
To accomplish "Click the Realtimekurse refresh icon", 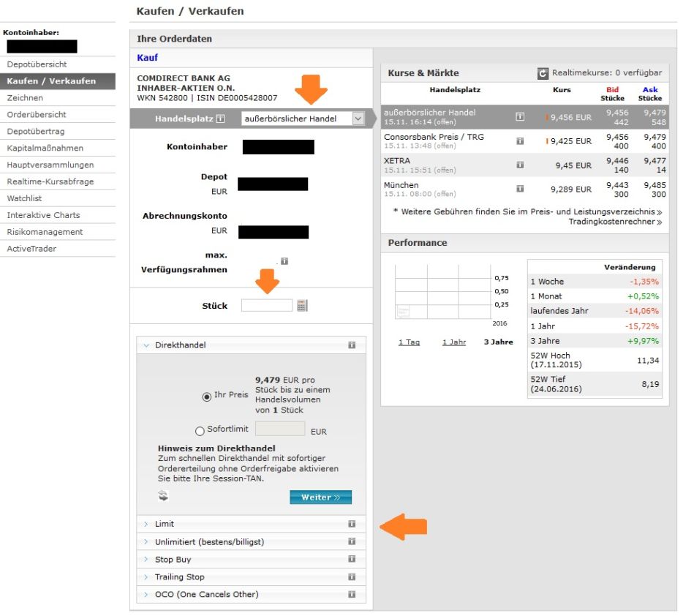I will click(x=542, y=73).
